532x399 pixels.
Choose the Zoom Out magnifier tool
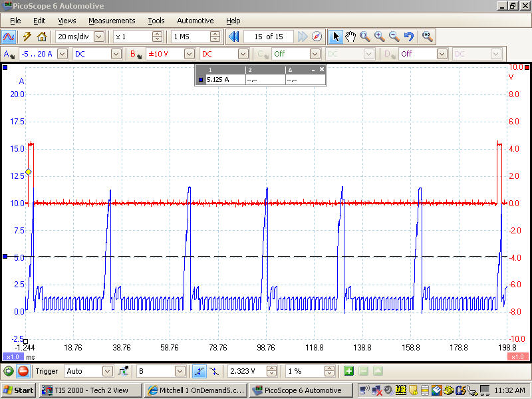pyautogui.click(x=394, y=37)
